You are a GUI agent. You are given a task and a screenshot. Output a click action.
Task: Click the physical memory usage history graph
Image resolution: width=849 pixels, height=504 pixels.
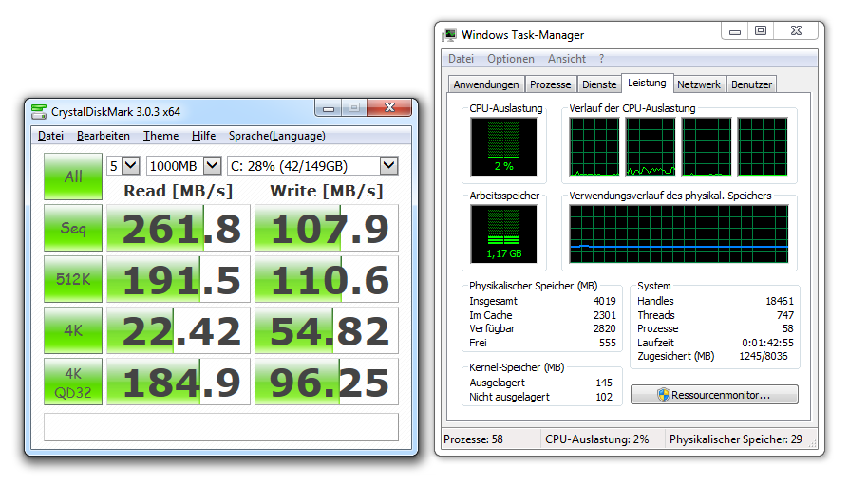coord(679,233)
